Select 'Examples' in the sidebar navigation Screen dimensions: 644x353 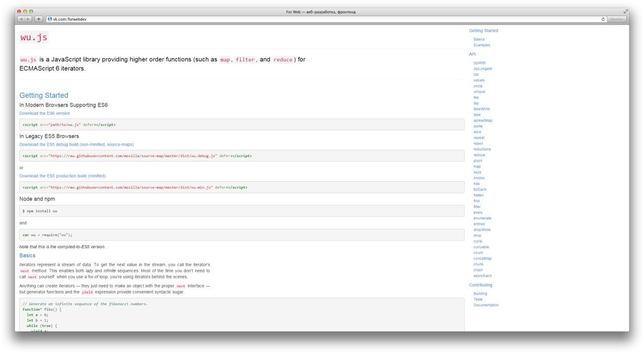[481, 45]
